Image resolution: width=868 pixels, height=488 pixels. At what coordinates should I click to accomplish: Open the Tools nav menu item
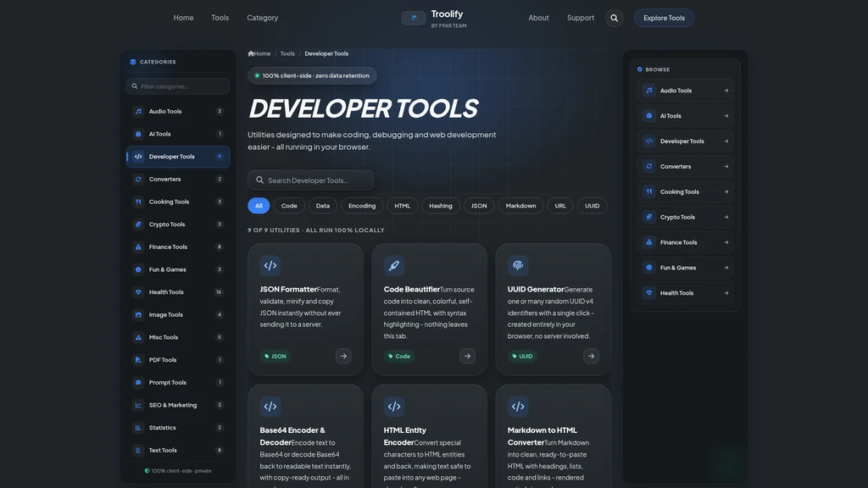[x=220, y=18]
